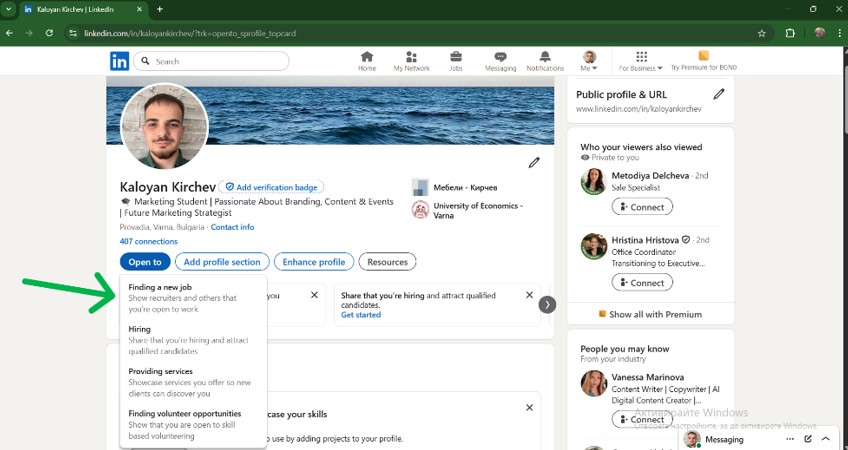Open My Network icon
Image resolution: width=848 pixels, height=450 pixels.
pos(411,61)
